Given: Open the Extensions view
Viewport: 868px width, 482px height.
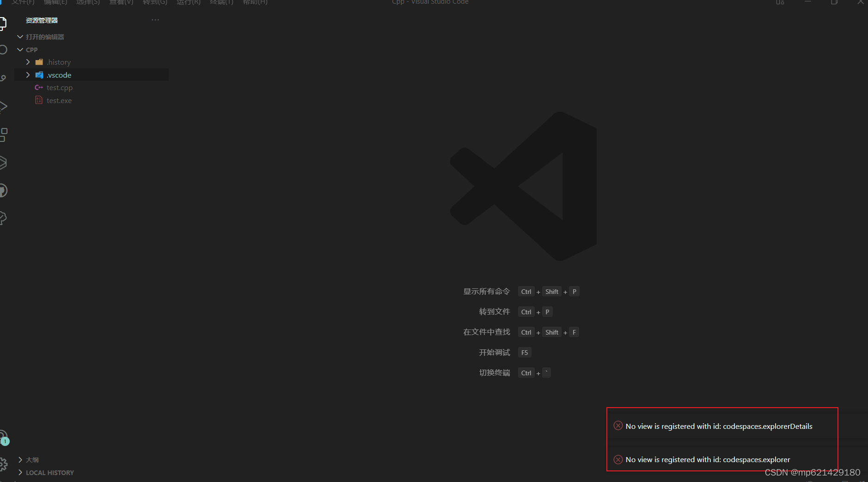Looking at the screenshot, I should [3, 134].
